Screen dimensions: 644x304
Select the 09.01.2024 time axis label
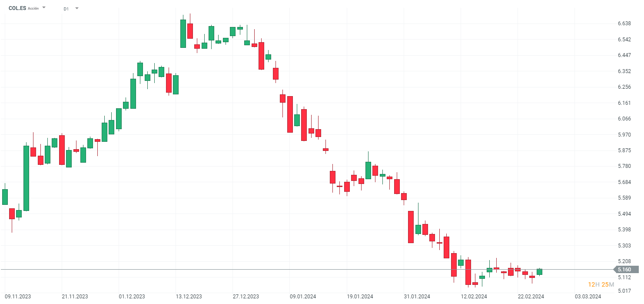click(303, 297)
